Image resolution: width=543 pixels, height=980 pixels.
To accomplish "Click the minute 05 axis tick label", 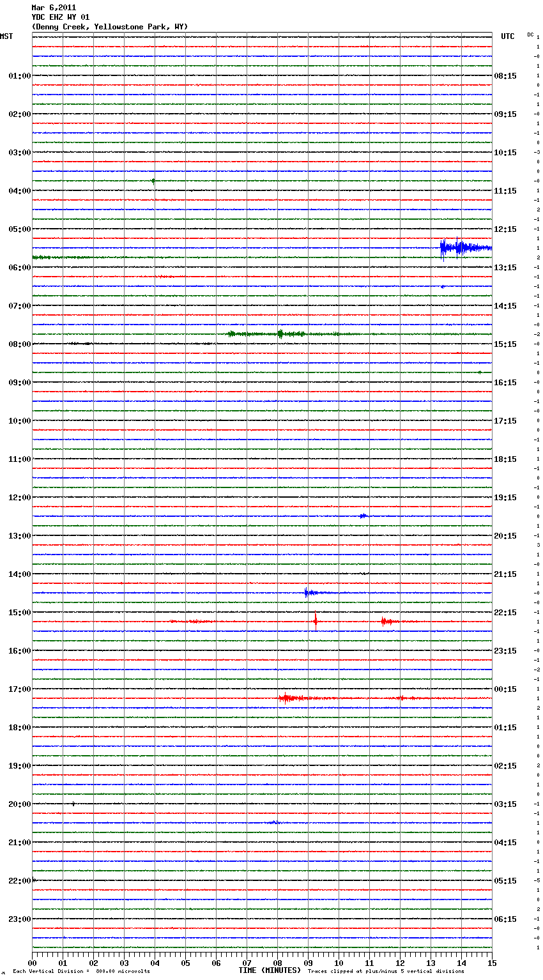I will tap(185, 963).
